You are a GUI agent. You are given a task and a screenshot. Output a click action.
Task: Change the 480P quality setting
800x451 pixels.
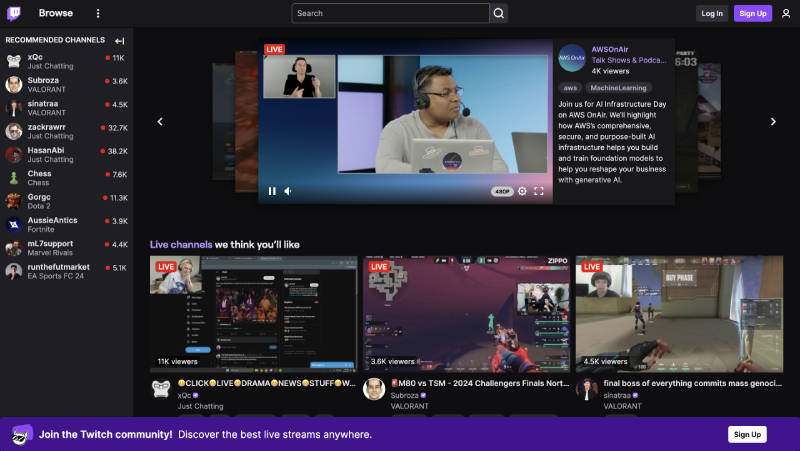click(502, 191)
